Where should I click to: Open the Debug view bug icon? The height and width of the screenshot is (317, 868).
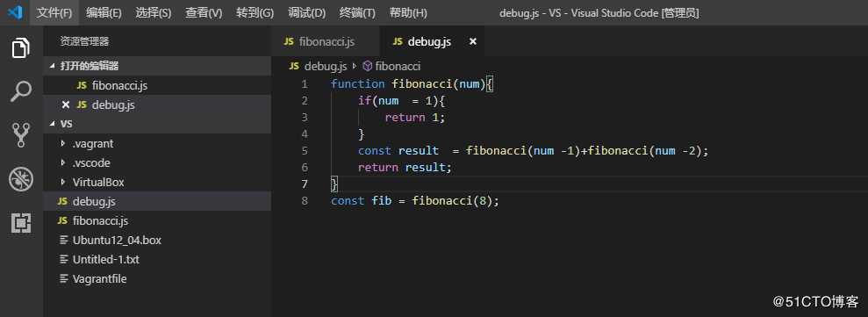[21, 179]
